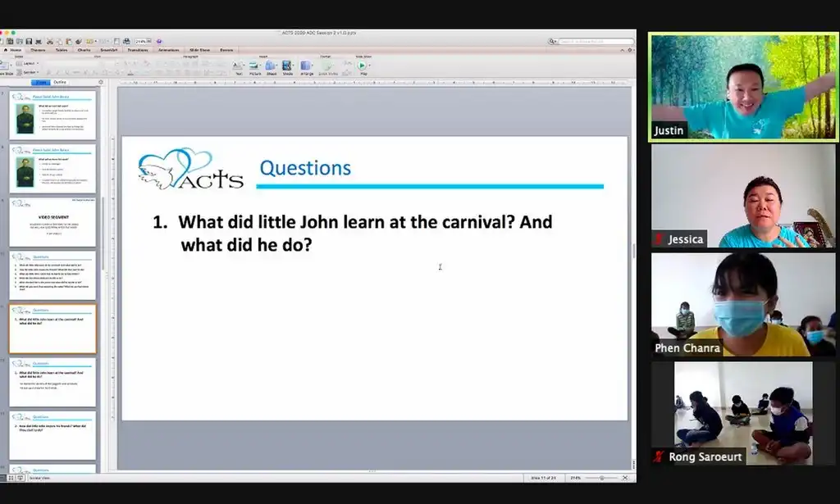Adjust the zoom slider in the status bar
840x504 pixels.
[x=601, y=478]
